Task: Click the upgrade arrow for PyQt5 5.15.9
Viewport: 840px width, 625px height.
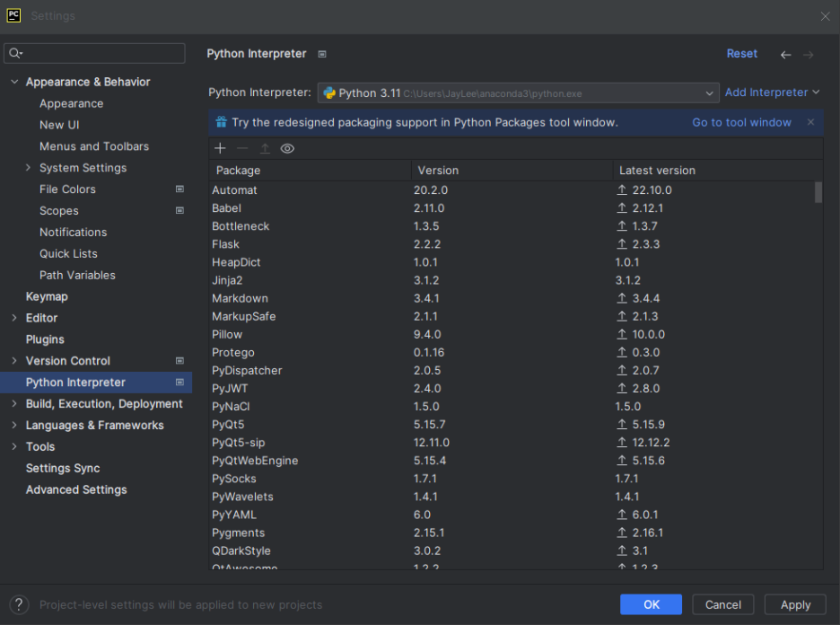Action: point(621,424)
